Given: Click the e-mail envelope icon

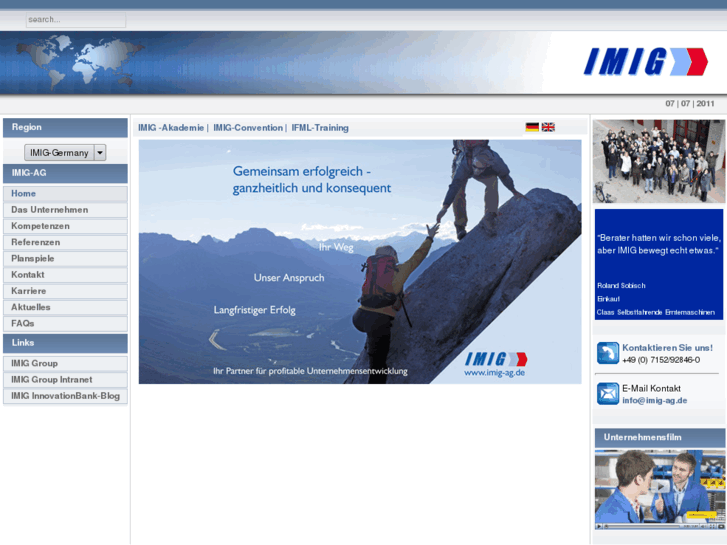Looking at the screenshot, I should [x=607, y=394].
